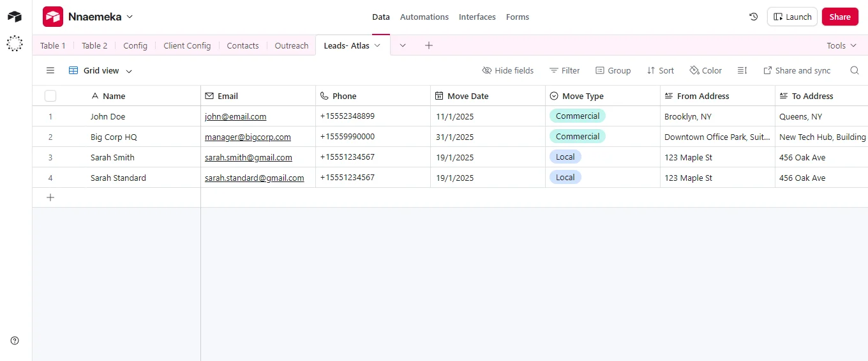Add a new table with plus icon

coord(429,45)
